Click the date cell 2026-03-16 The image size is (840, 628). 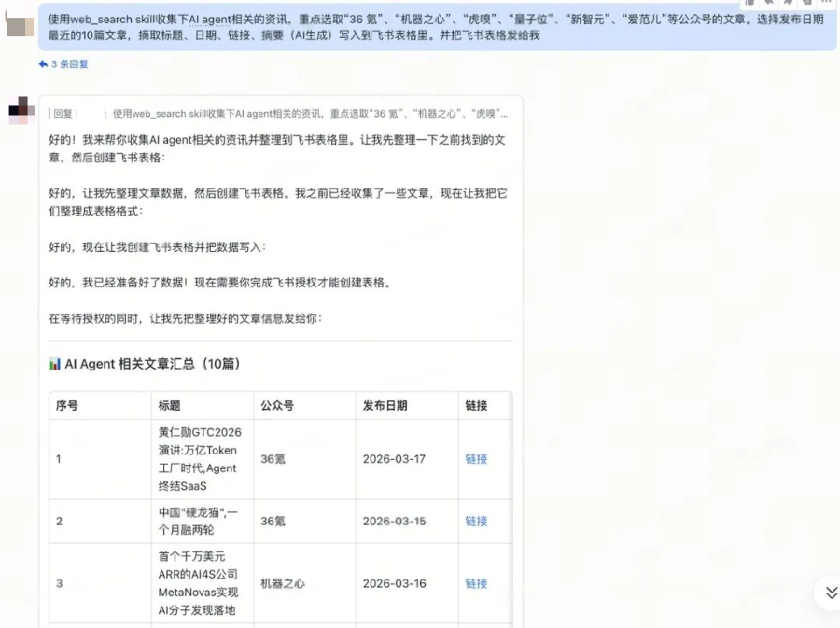click(407, 583)
